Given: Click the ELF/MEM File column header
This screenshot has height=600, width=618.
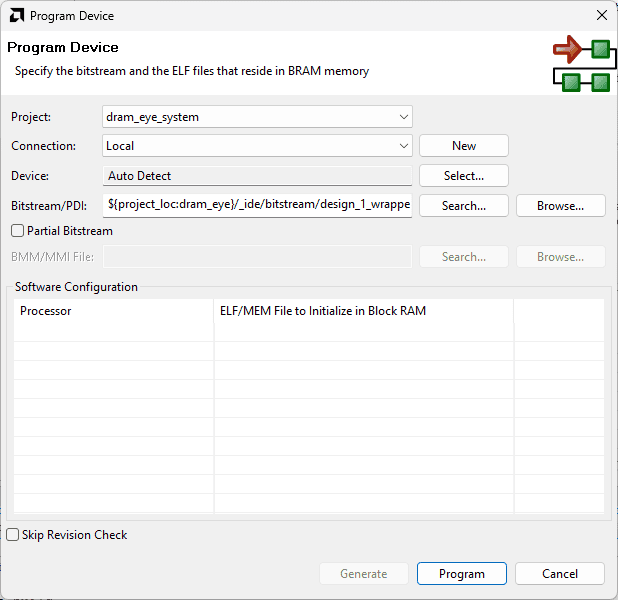Looking at the screenshot, I should (x=363, y=311).
